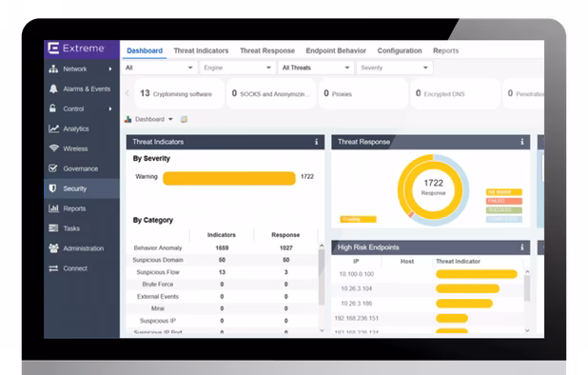Open the top Reports tab
This screenshot has width=588, height=375.
(x=446, y=50)
